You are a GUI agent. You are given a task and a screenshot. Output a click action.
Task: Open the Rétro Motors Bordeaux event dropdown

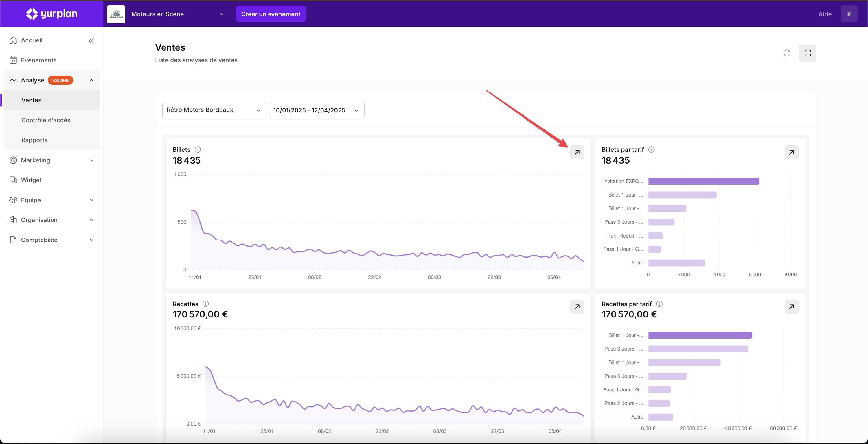click(214, 110)
